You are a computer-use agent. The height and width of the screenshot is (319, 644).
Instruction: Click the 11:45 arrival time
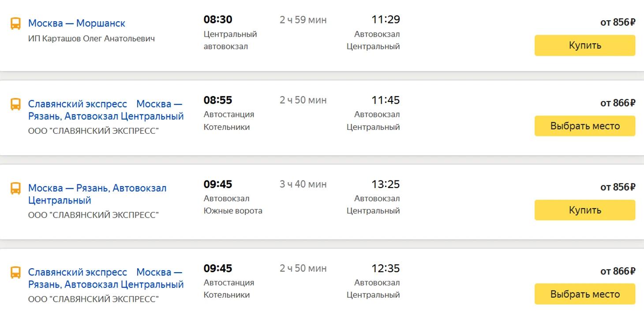[386, 101]
